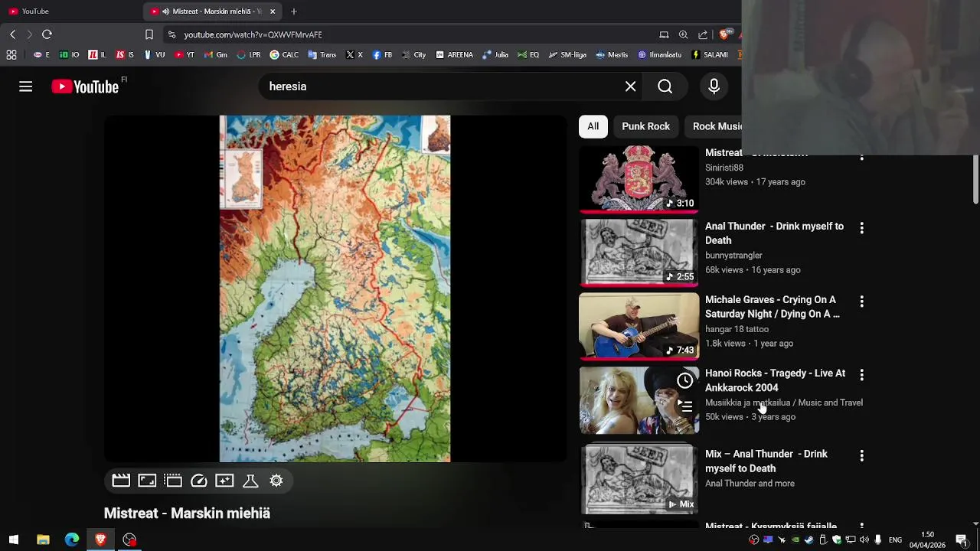Viewport: 980px width, 551px height.
Task: Open the Windows Start menu
Action: click(13, 540)
